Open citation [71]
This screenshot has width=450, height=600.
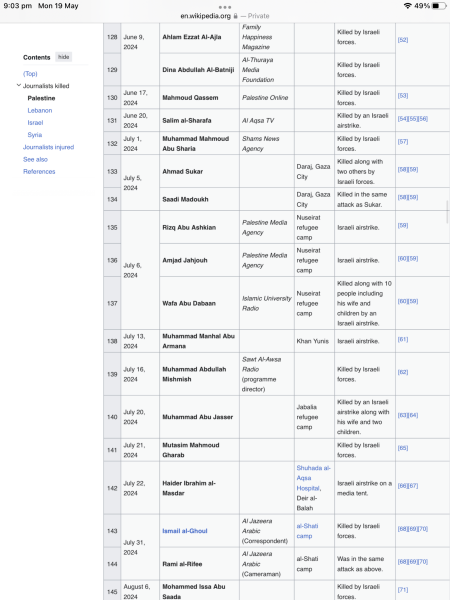pos(403,590)
